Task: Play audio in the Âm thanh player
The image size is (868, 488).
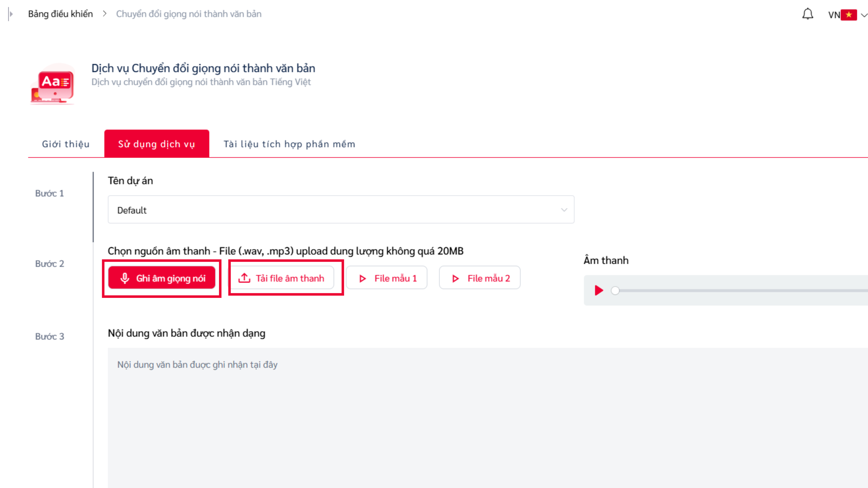Action: [599, 291]
